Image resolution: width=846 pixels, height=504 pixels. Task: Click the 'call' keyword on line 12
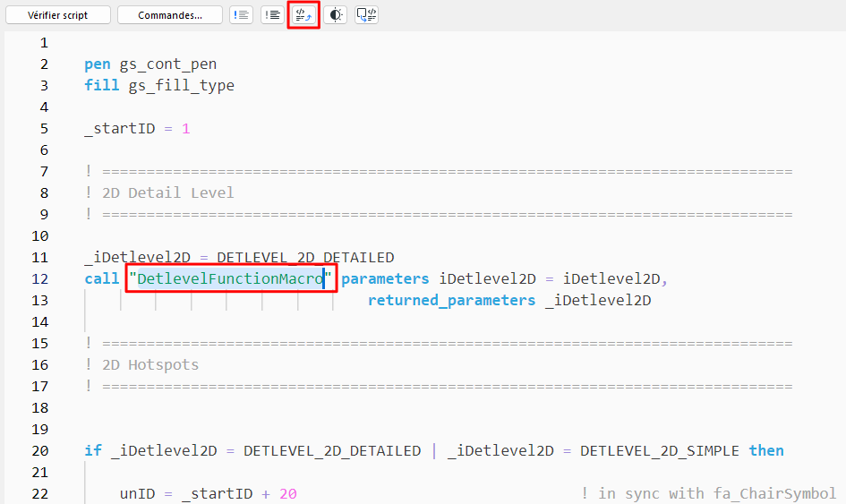click(101, 278)
